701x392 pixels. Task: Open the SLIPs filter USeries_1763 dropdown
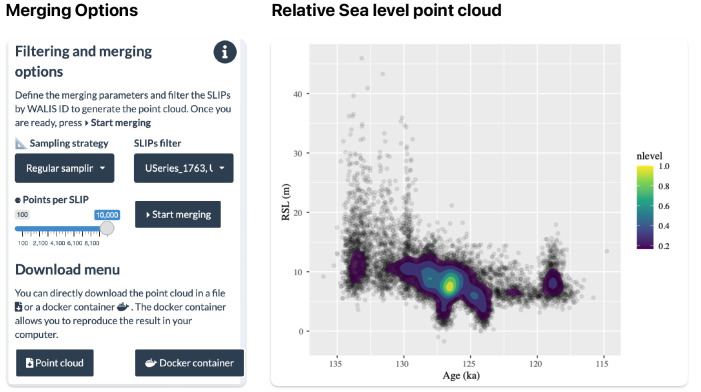pos(184,168)
